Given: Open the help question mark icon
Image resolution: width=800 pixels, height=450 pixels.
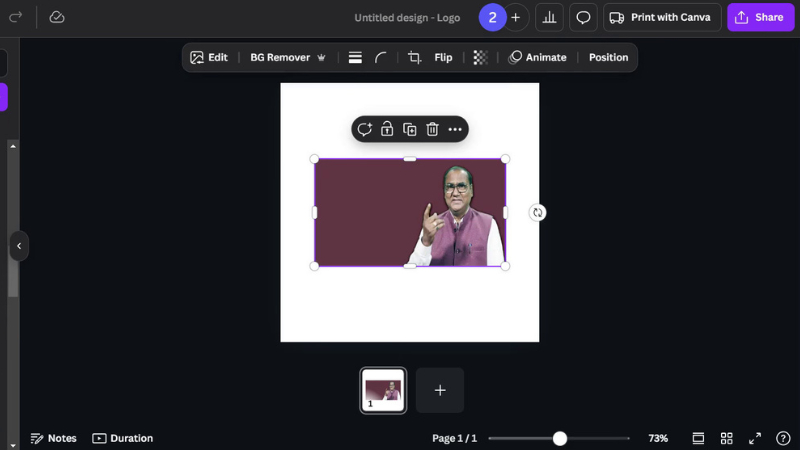Looking at the screenshot, I should [x=783, y=438].
